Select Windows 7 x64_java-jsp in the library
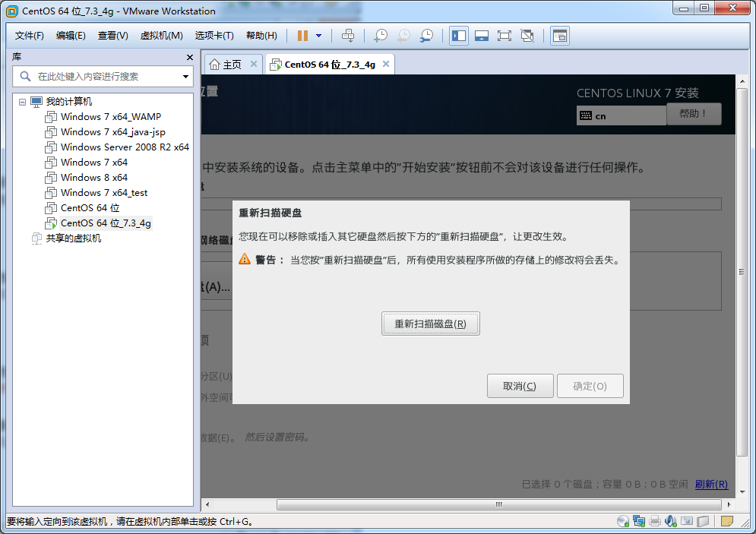 (112, 132)
